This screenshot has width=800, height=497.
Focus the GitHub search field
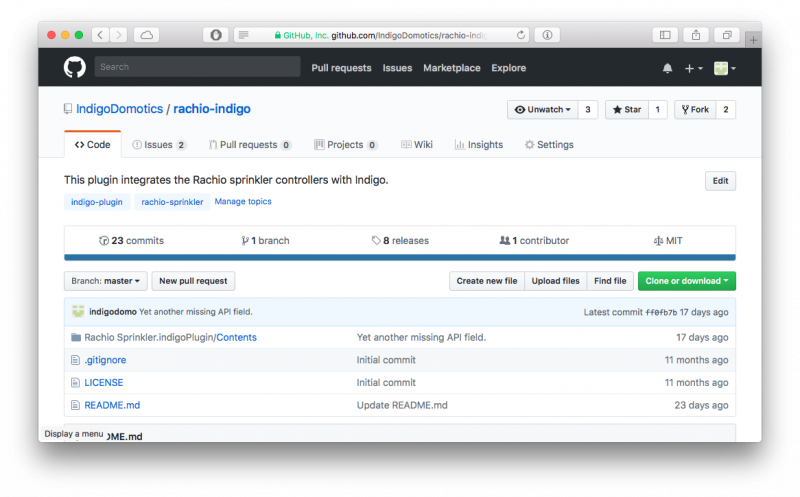tap(197, 67)
